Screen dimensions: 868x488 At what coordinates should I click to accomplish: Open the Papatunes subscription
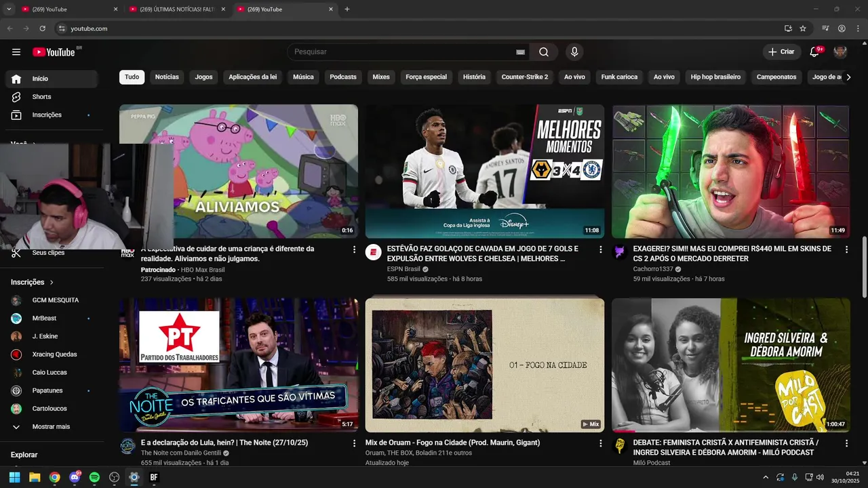[52, 391]
